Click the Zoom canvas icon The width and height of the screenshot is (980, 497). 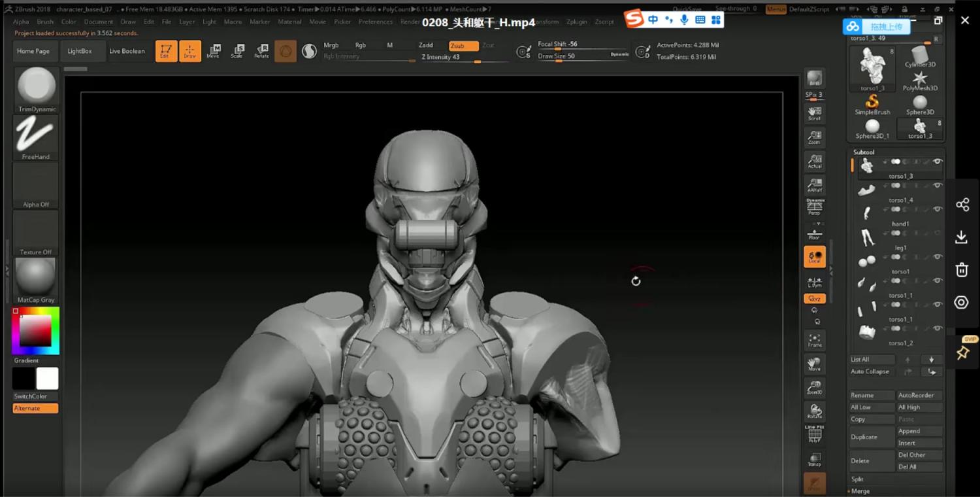(815, 137)
